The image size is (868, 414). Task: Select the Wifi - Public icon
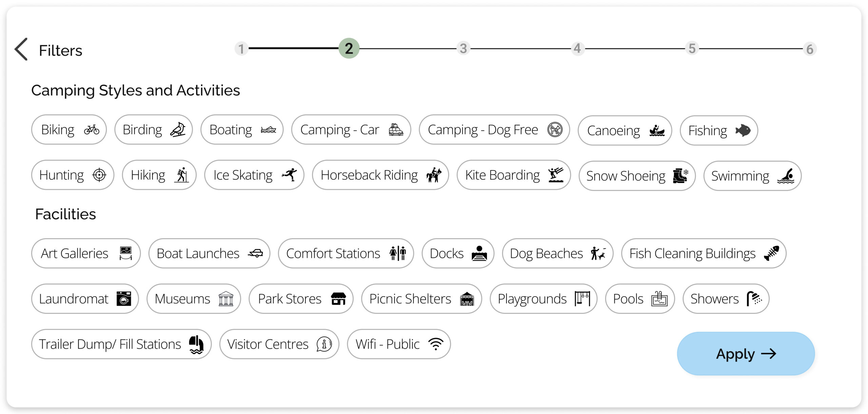(437, 344)
